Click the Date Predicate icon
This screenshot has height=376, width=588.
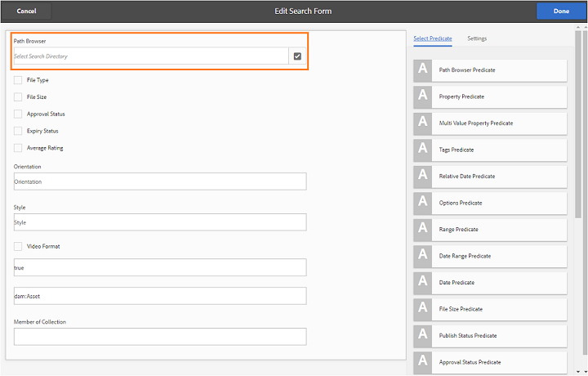[x=423, y=283]
